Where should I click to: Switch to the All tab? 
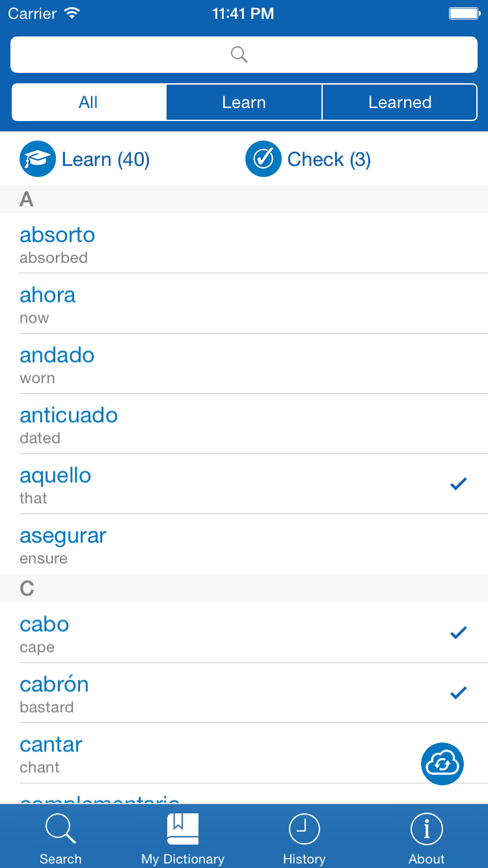[x=88, y=102]
